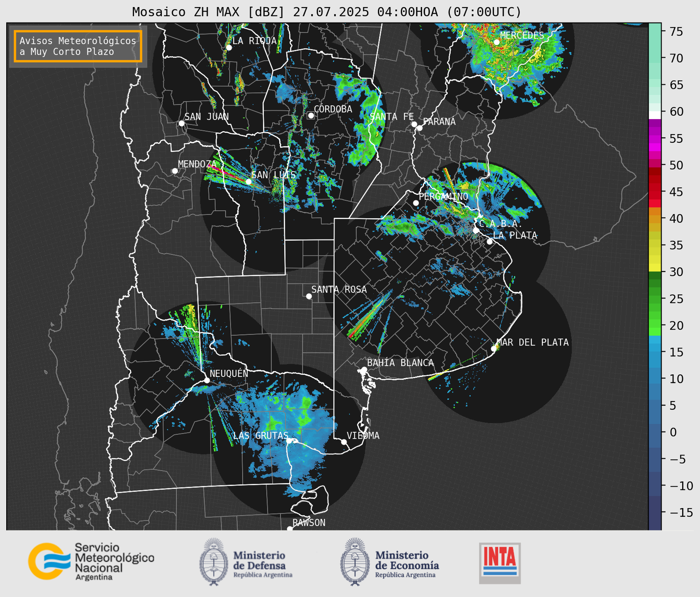700x597 pixels.
Task: Click the 0 dBZ tick label
Action: [x=673, y=433]
